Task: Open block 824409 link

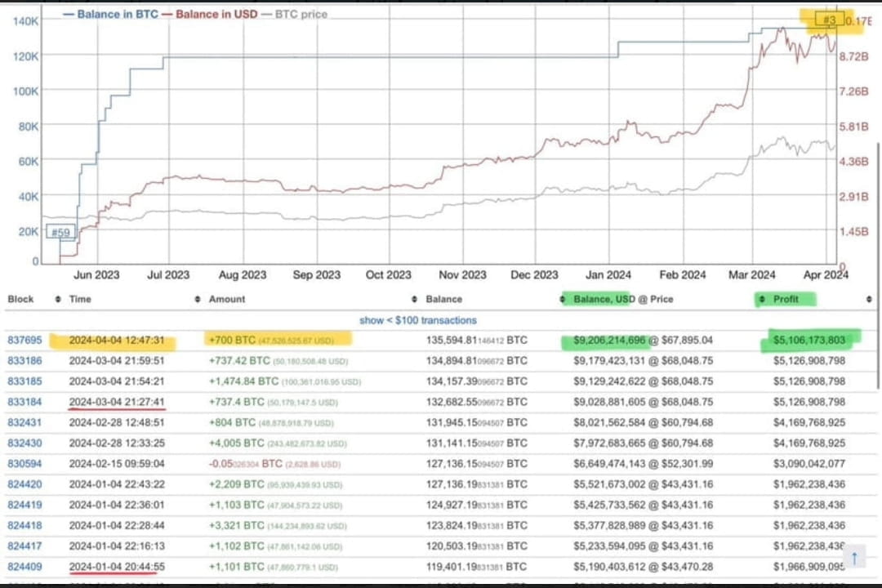Action: pos(24,567)
